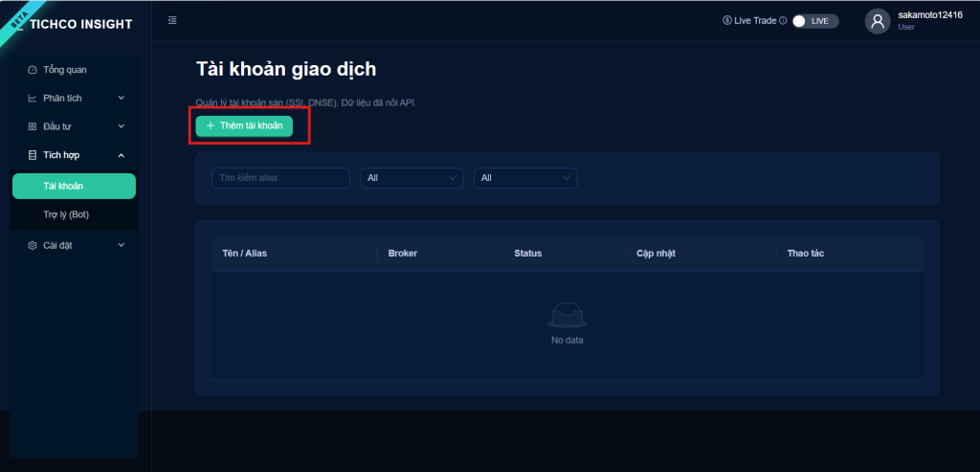Click the user avatar icon
Viewport: 980px width, 472px height.
[878, 21]
